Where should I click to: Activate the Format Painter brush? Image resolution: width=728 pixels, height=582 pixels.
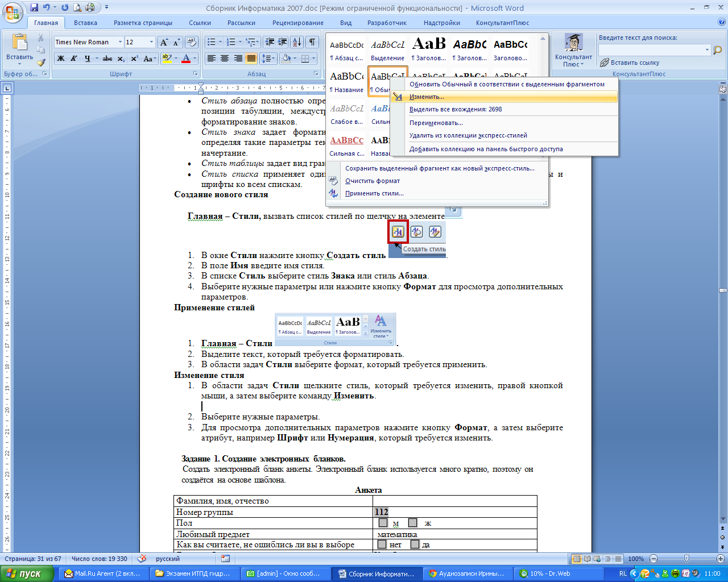[41, 63]
